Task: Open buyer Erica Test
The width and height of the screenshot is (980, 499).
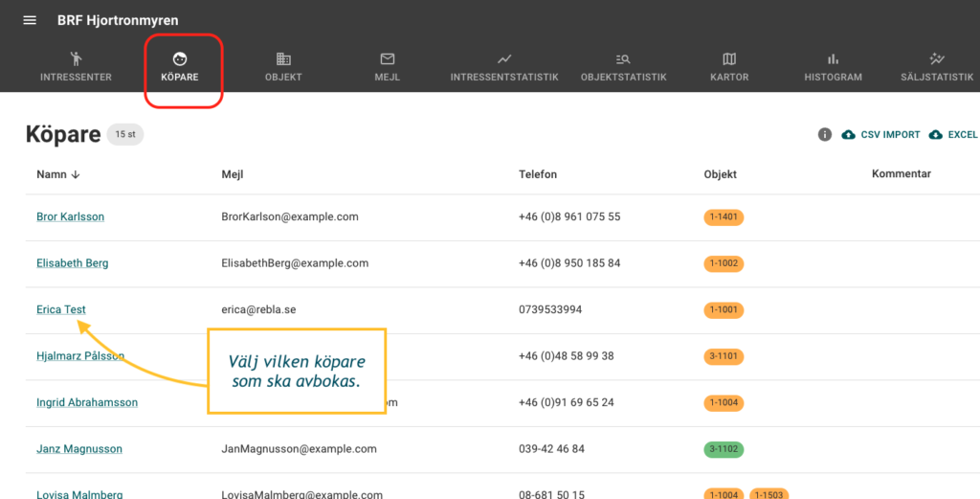Action: click(61, 309)
